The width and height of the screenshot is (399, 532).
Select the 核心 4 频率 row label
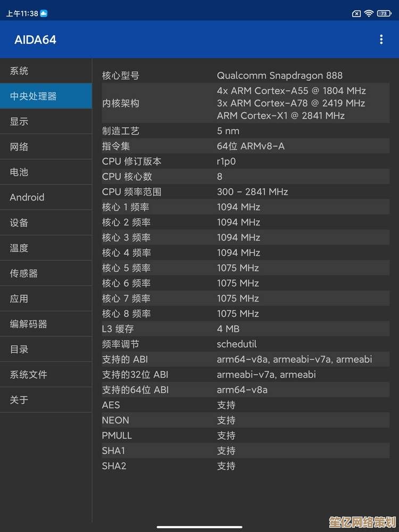(x=126, y=253)
